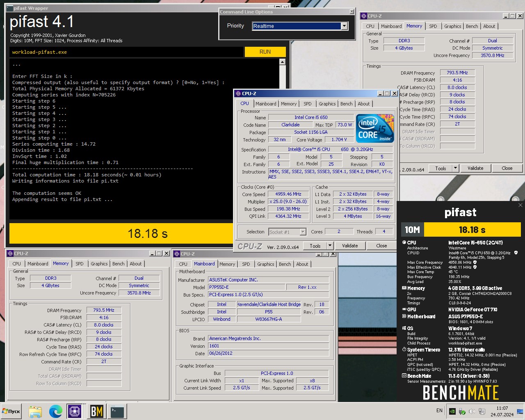525x420 pixels.
Task: Click Validate in top-right CPU-Z window
Action: click(x=475, y=168)
